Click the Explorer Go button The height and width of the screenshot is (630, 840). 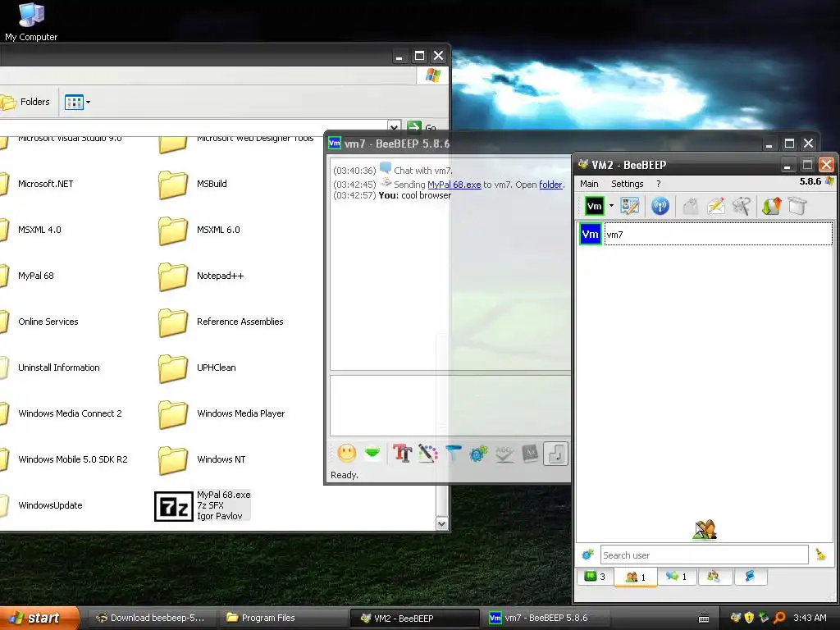(422, 127)
